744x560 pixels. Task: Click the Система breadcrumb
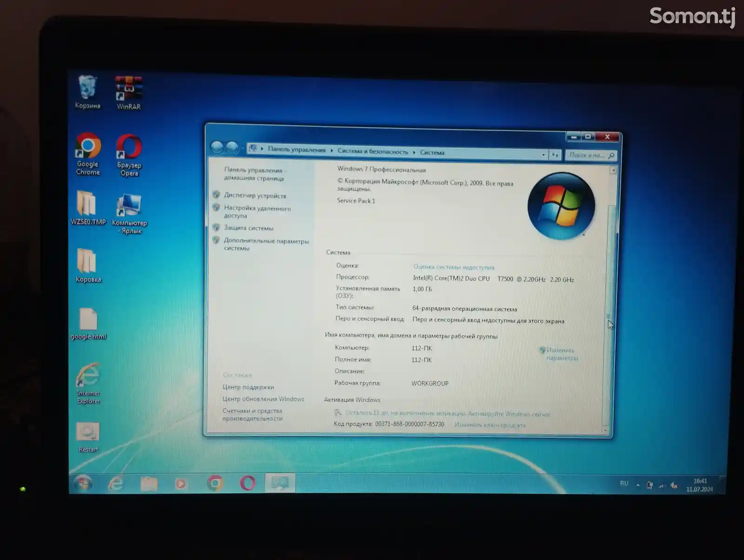(432, 152)
